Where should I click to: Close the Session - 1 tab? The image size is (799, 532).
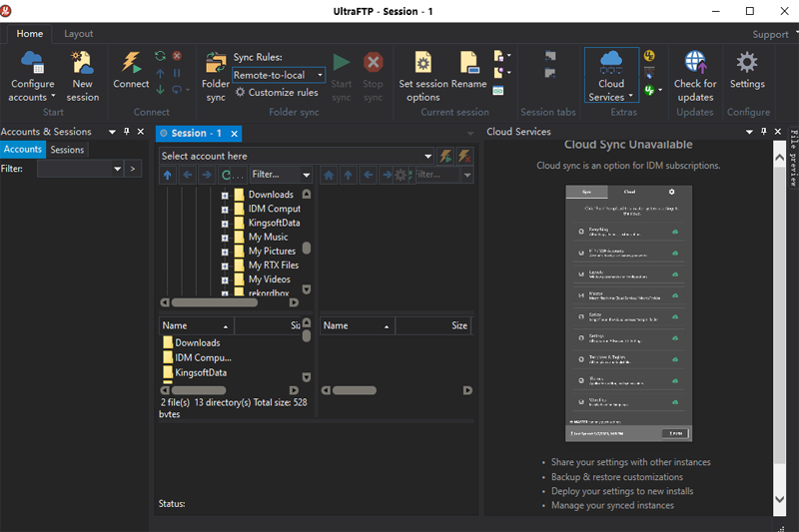[x=235, y=134]
